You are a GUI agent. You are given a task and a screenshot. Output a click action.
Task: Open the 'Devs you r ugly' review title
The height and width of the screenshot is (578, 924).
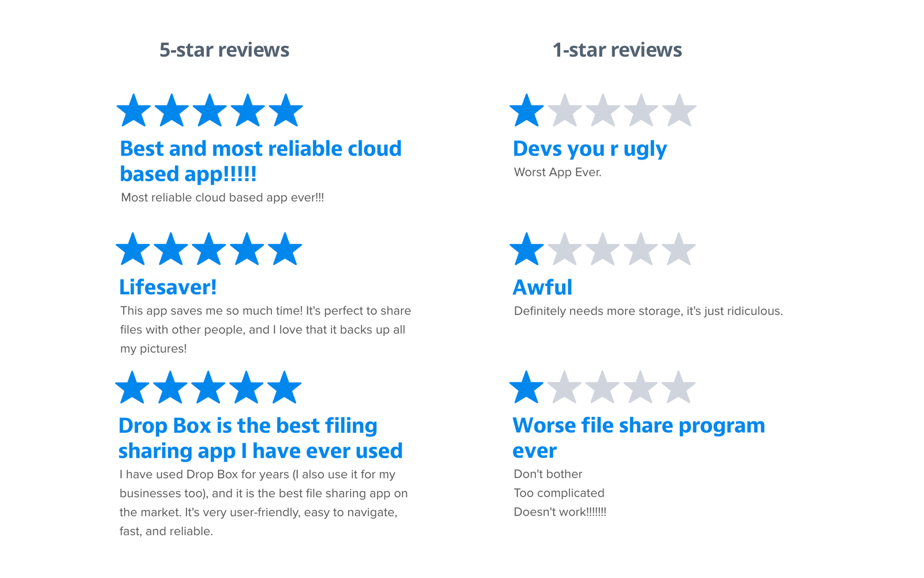pos(590,149)
